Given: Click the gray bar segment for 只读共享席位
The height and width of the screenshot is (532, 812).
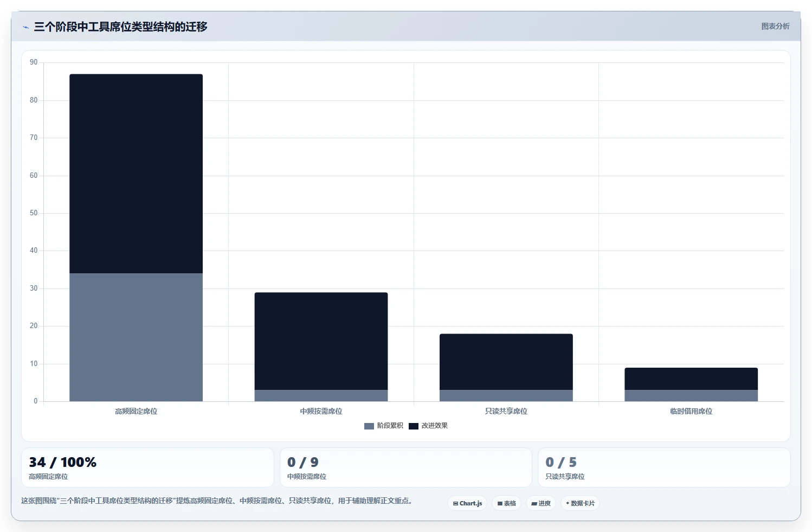Looking at the screenshot, I should (x=506, y=396).
